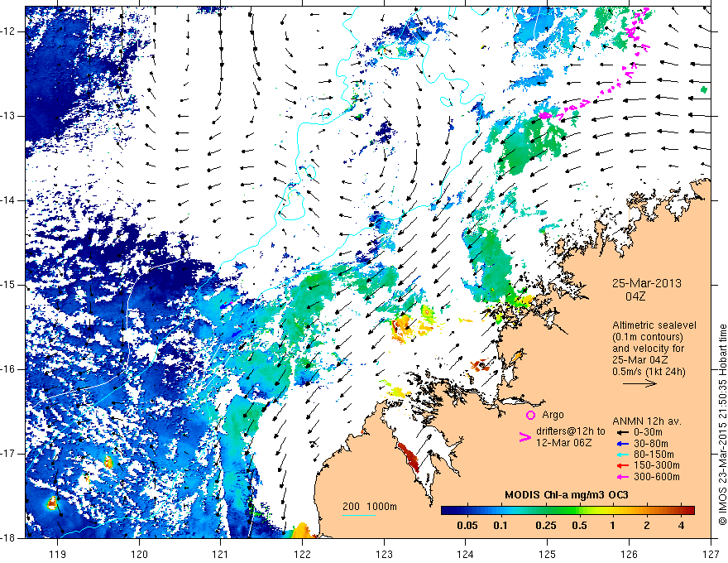Click the cyan 200 1000m bathymetry line sample
The image size is (728, 563).
pyautogui.click(x=359, y=515)
